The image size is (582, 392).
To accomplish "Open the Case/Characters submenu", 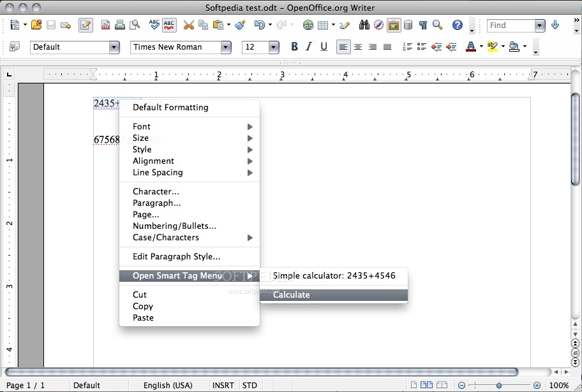I will click(x=190, y=237).
